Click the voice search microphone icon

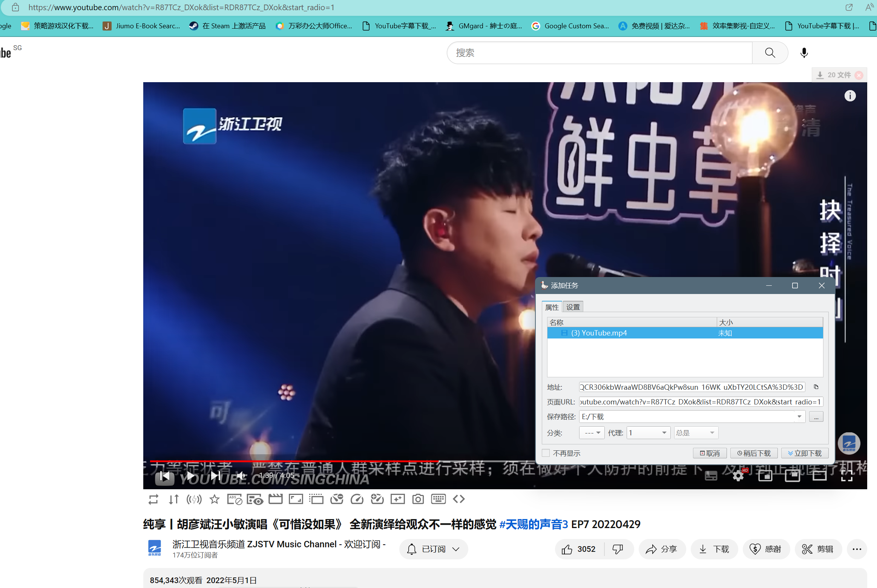(x=804, y=53)
